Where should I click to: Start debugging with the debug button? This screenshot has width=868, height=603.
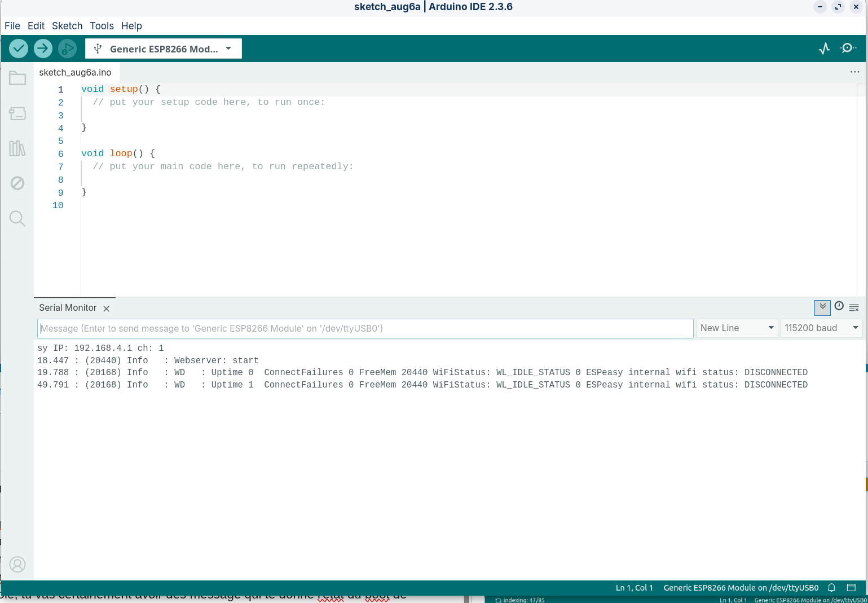coord(67,49)
